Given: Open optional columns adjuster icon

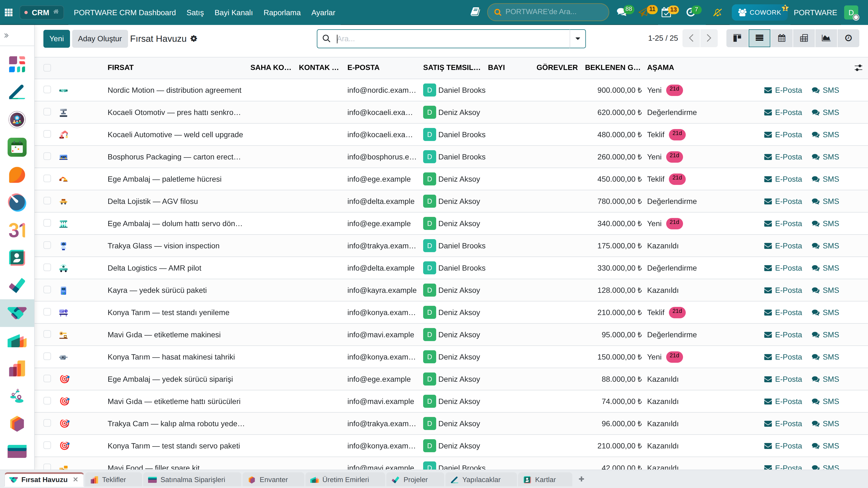Looking at the screenshot, I should 858,68.
